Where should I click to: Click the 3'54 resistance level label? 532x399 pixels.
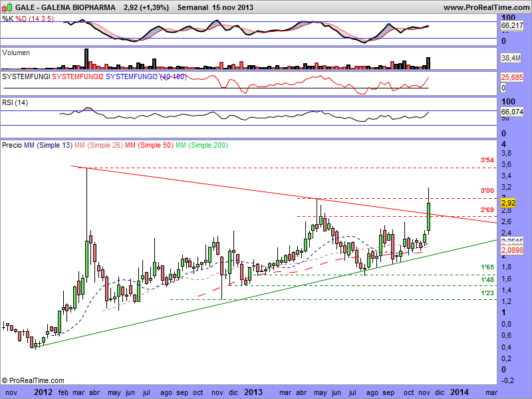tap(487, 160)
